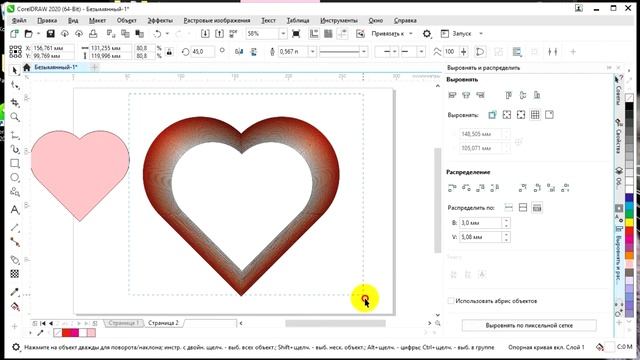Select the Eyedropper tool
This screenshot has width=640, height=360.
[x=15, y=291]
